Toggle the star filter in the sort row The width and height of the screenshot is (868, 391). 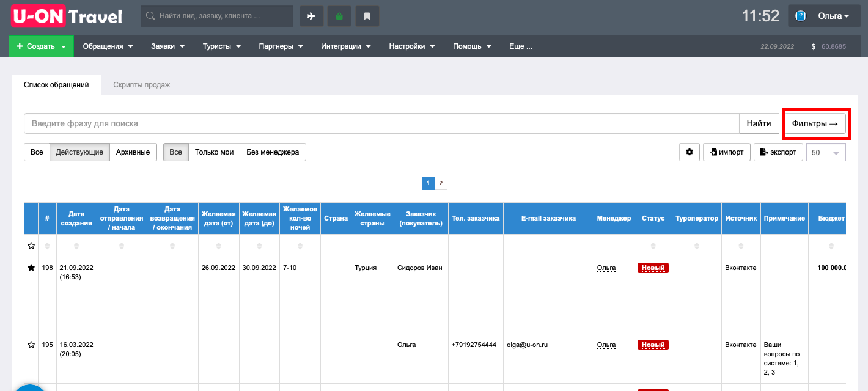tap(31, 246)
